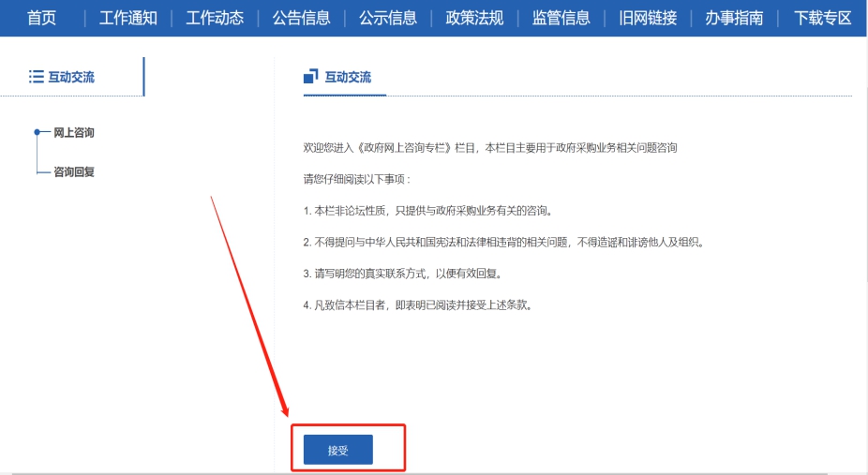Select the 互动交流 content tab header
The image size is (868, 475).
tap(348, 77)
